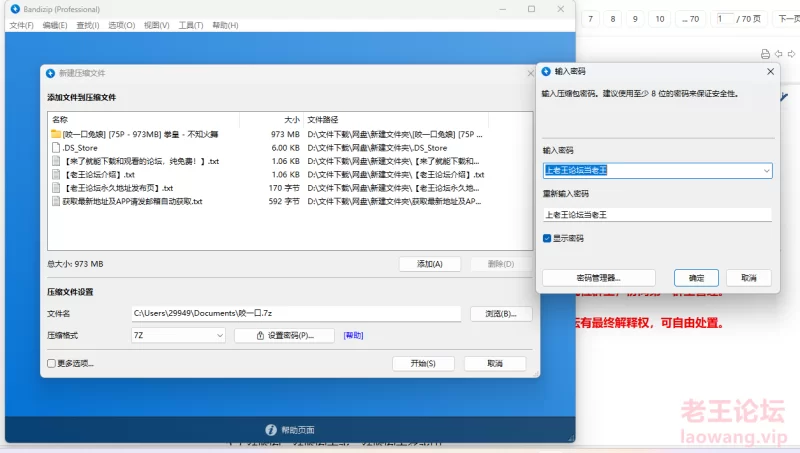
Task: Enable the 更多选项 checkbox
Action: tap(51, 363)
